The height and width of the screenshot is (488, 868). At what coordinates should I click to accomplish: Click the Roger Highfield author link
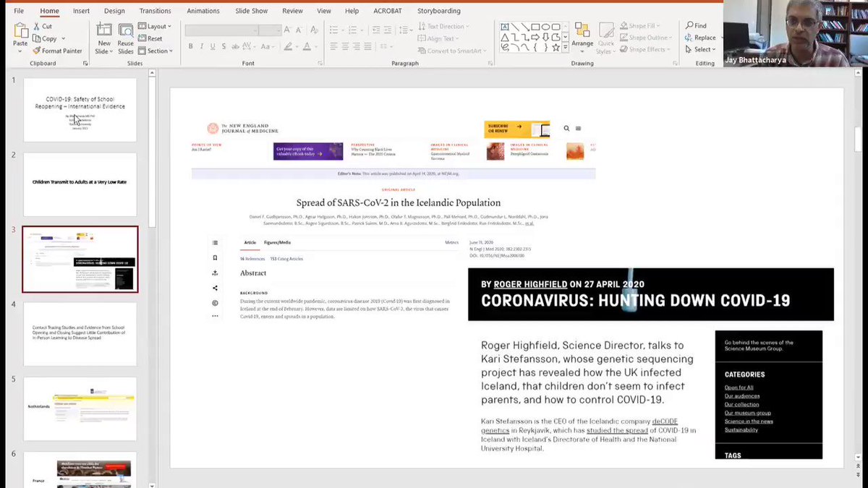point(530,284)
